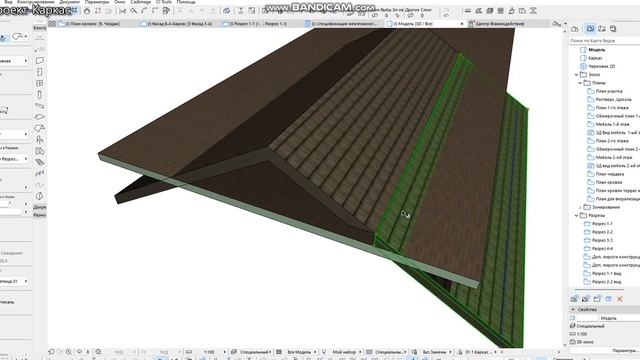Click the scissors trim tool icon
Viewport: 640px width, 360px height.
[x=122, y=11]
